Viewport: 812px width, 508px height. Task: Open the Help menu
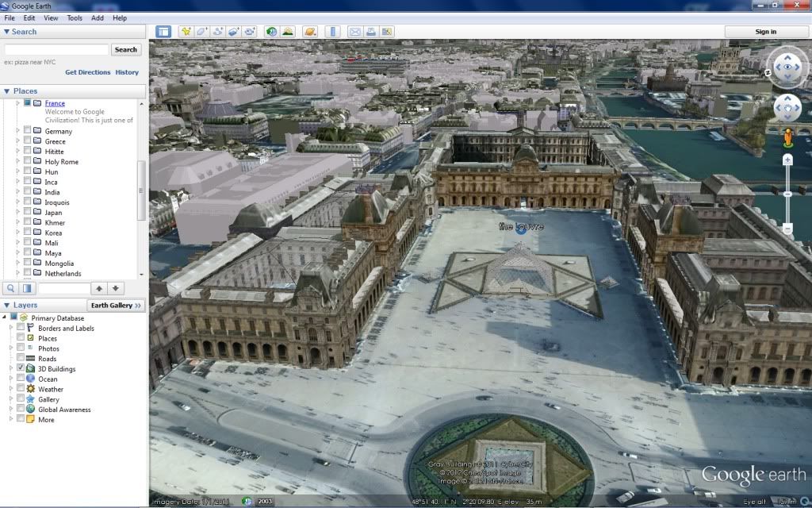[120, 17]
